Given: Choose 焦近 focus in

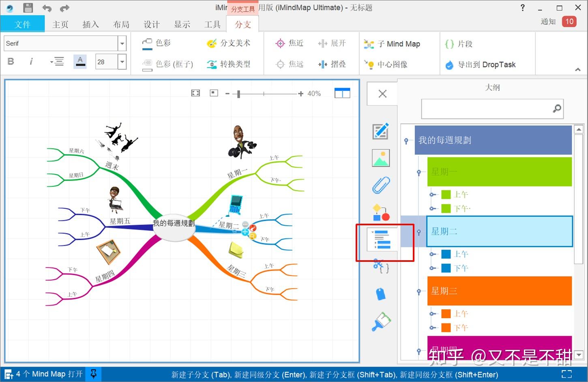Looking at the screenshot, I should click(x=290, y=43).
